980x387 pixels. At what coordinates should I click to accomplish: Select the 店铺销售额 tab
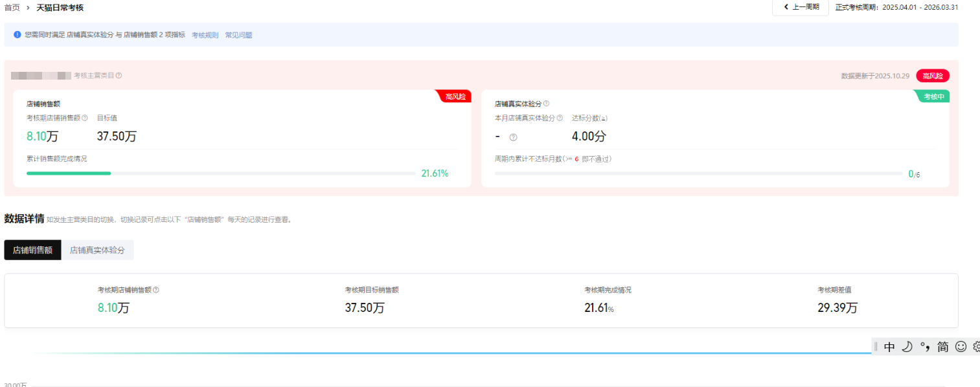[32, 250]
